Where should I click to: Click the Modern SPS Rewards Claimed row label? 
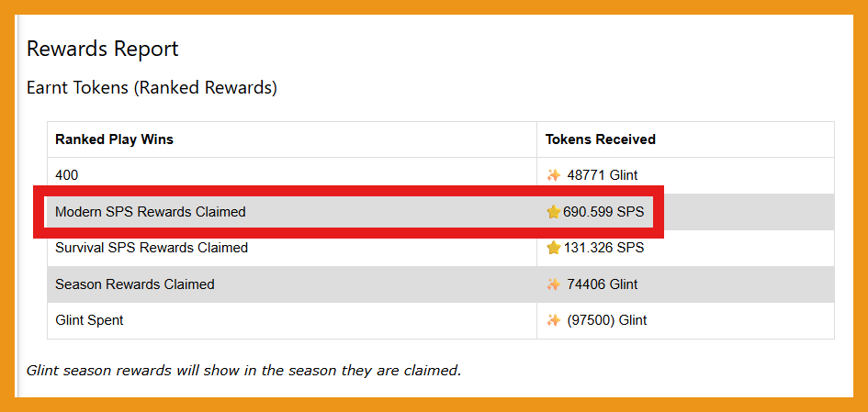[151, 211]
